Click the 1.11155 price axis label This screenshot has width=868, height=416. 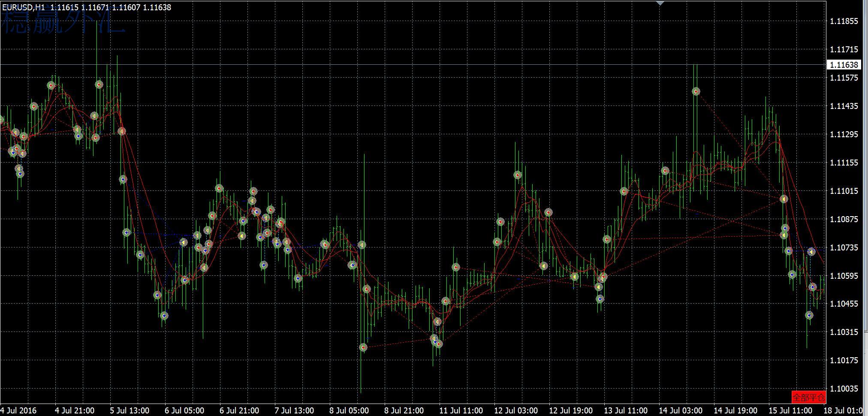click(x=844, y=163)
